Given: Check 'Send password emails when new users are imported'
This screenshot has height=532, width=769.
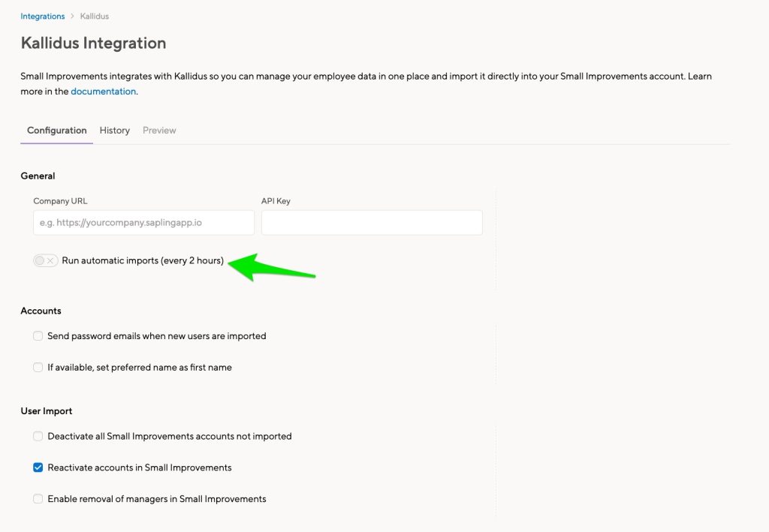Looking at the screenshot, I should point(38,336).
